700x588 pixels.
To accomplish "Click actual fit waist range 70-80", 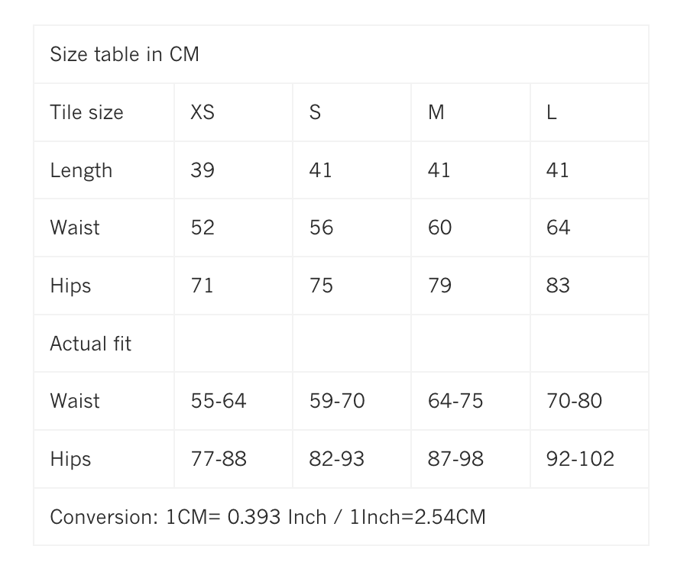I will (575, 401).
